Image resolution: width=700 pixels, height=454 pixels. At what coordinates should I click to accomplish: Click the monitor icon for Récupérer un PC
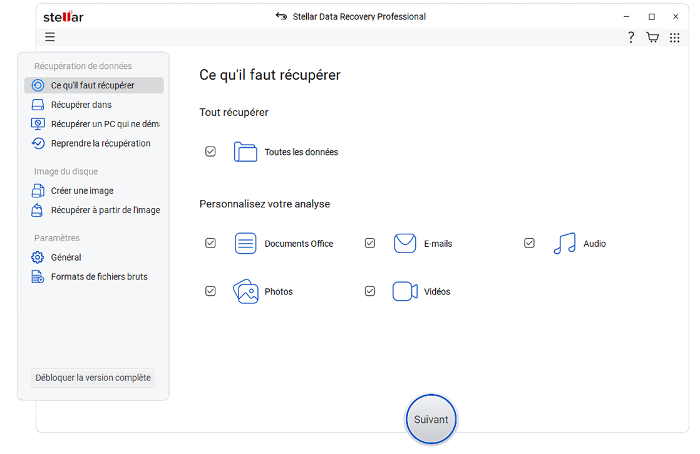38,124
